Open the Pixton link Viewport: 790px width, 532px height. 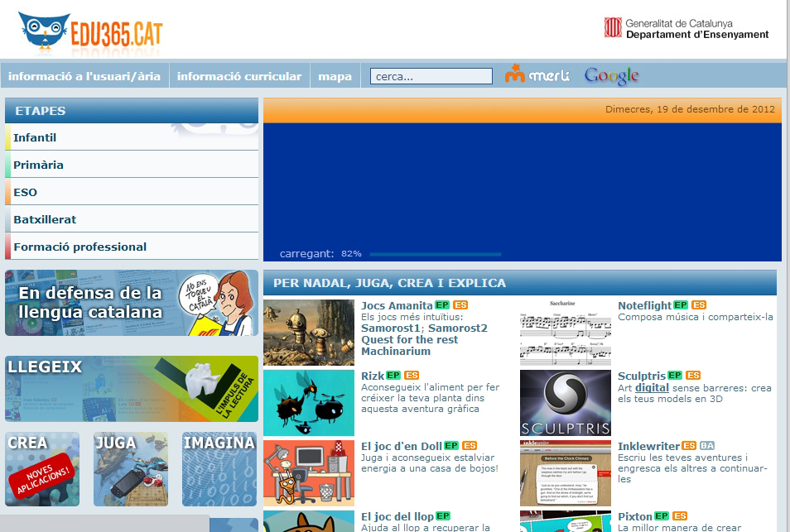coord(635,516)
